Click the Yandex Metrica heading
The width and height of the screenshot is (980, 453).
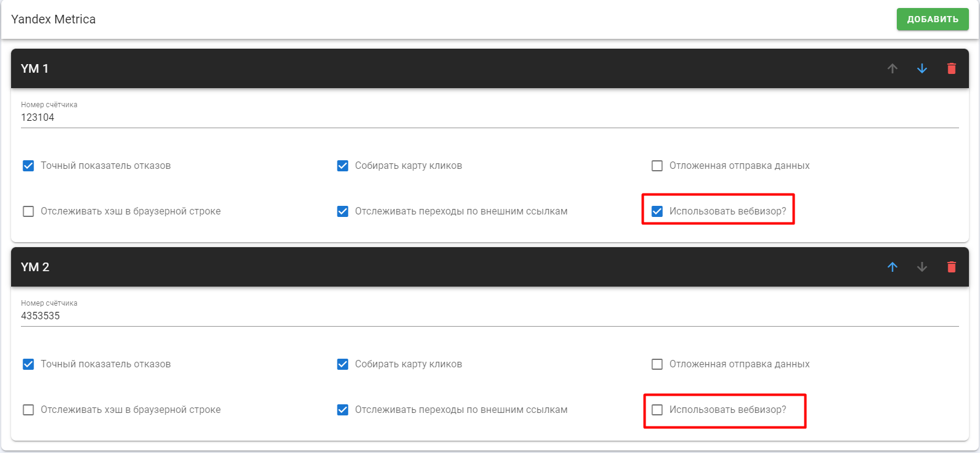click(x=54, y=19)
